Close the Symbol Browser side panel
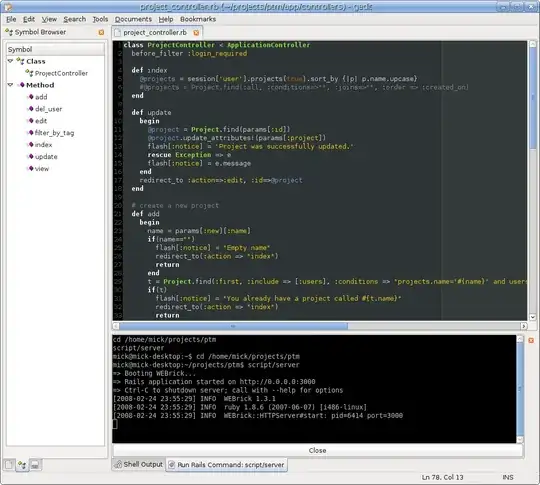The width and height of the screenshot is (540, 485). point(101,32)
